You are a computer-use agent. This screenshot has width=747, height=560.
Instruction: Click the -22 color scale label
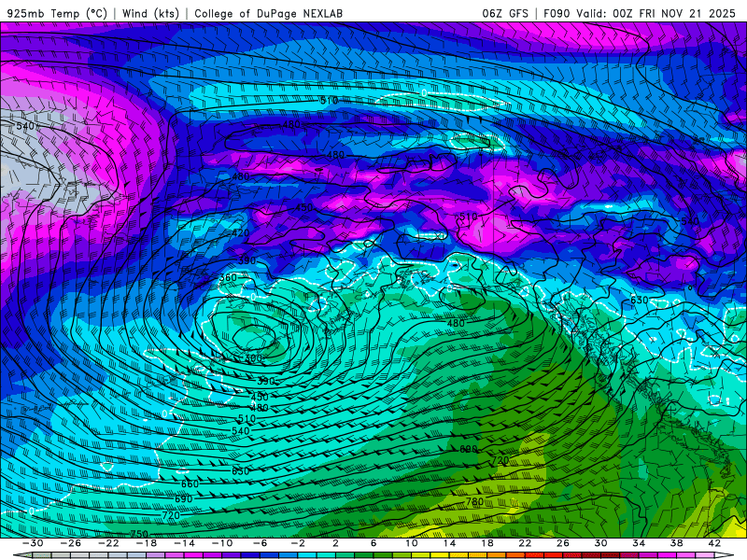coord(108,543)
